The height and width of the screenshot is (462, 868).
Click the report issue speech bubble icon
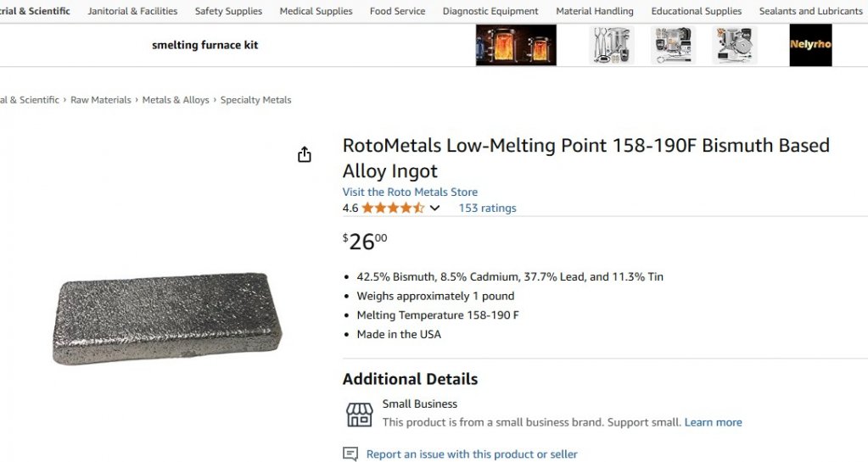click(350, 454)
